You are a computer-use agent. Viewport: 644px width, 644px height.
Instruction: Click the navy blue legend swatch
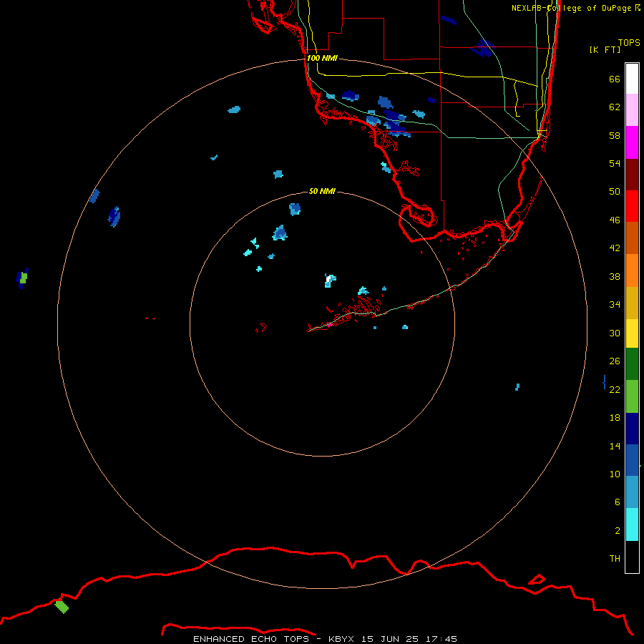tap(632, 429)
